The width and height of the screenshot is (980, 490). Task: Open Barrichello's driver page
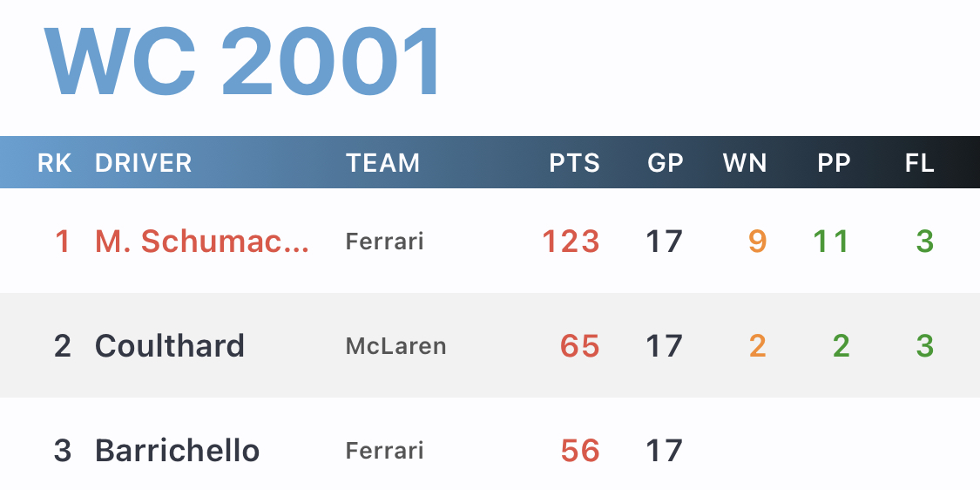click(177, 450)
